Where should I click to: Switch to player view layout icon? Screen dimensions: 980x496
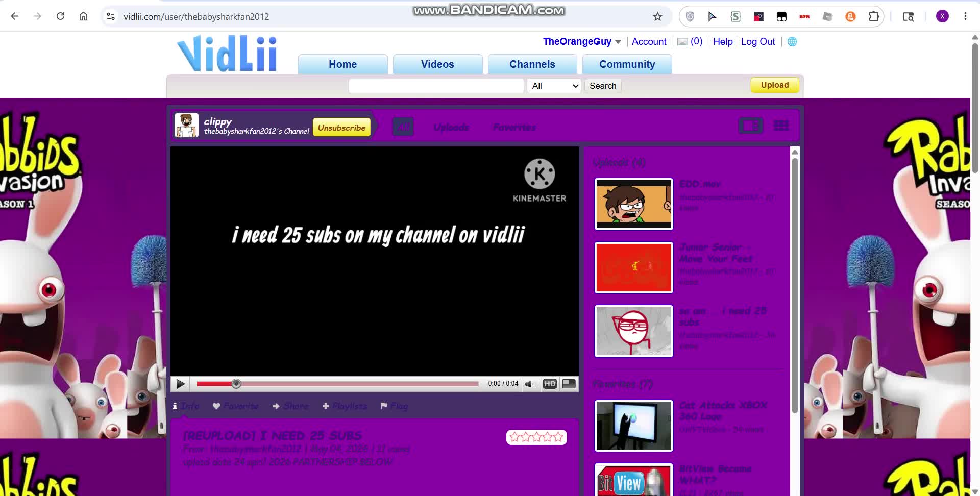tap(751, 126)
